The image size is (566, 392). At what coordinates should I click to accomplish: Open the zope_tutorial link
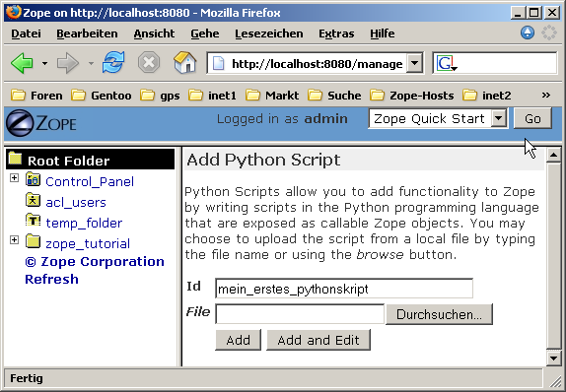pyautogui.click(x=88, y=244)
